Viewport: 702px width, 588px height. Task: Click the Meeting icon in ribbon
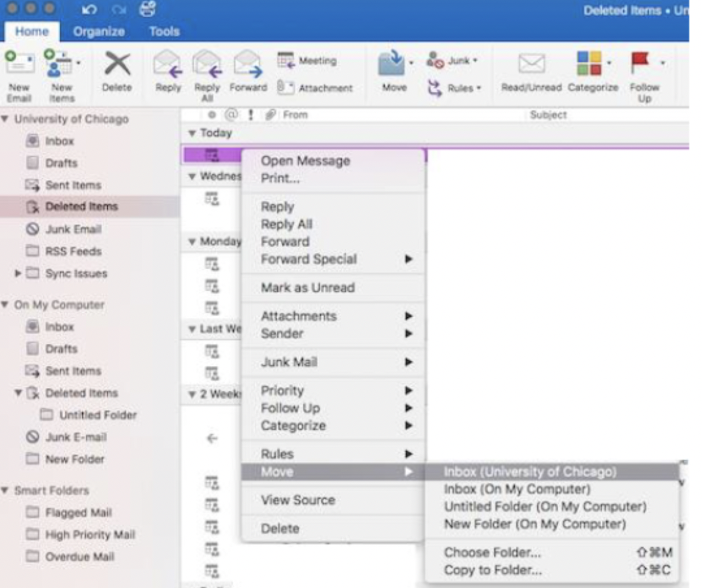click(x=286, y=60)
